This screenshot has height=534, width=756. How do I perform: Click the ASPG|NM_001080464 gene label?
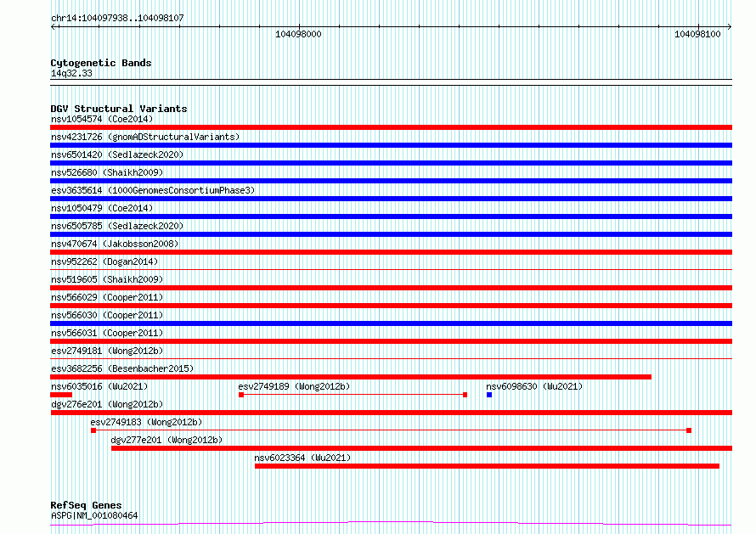click(94, 515)
